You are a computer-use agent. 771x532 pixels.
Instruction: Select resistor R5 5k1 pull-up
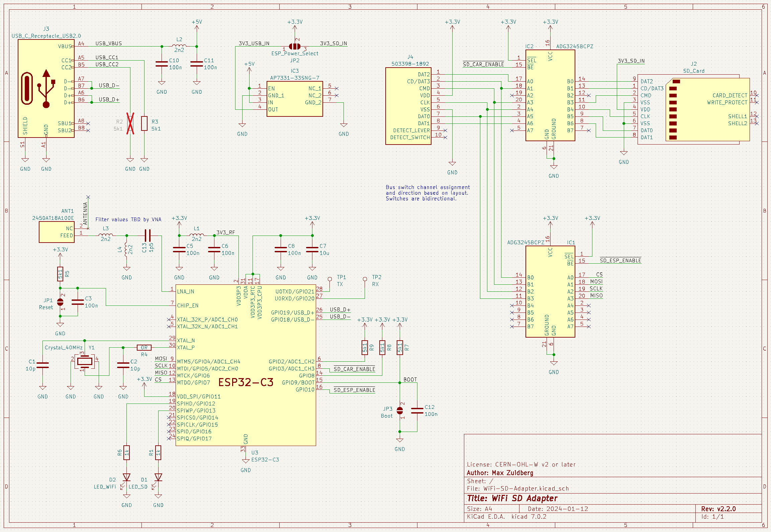pos(60,274)
